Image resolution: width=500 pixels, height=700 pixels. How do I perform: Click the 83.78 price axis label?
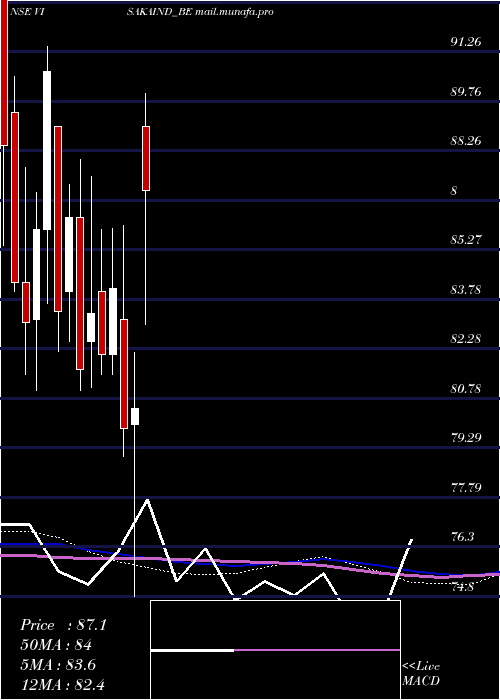(x=466, y=290)
